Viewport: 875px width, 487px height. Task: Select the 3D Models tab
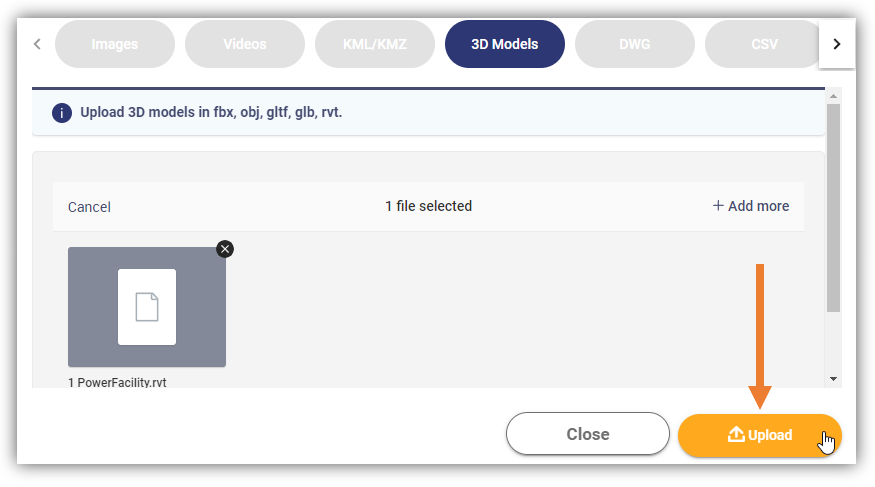click(505, 44)
